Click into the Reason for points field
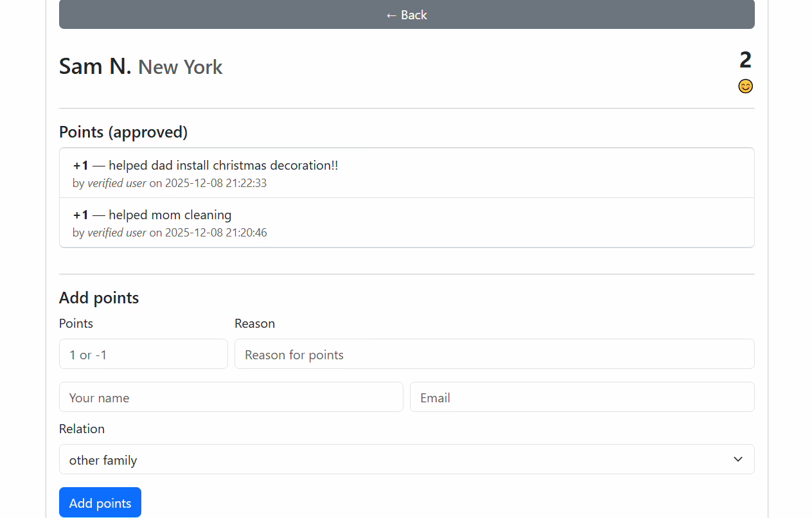Screen dimensions: 812x518 point(494,354)
